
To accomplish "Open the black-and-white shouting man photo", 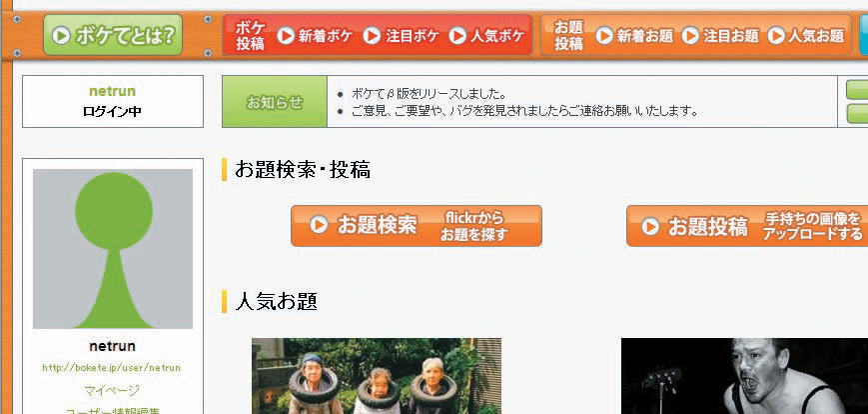I will (744, 376).
